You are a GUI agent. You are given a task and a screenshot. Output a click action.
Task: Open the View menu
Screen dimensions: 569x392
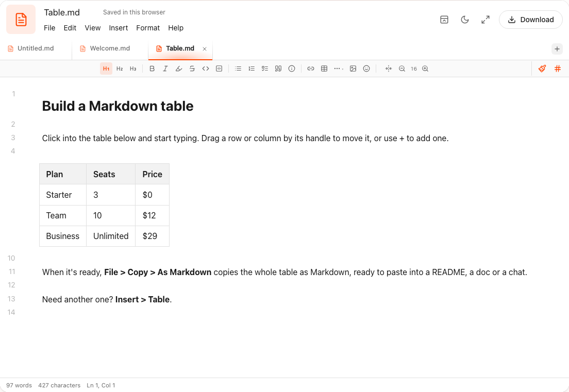point(93,28)
